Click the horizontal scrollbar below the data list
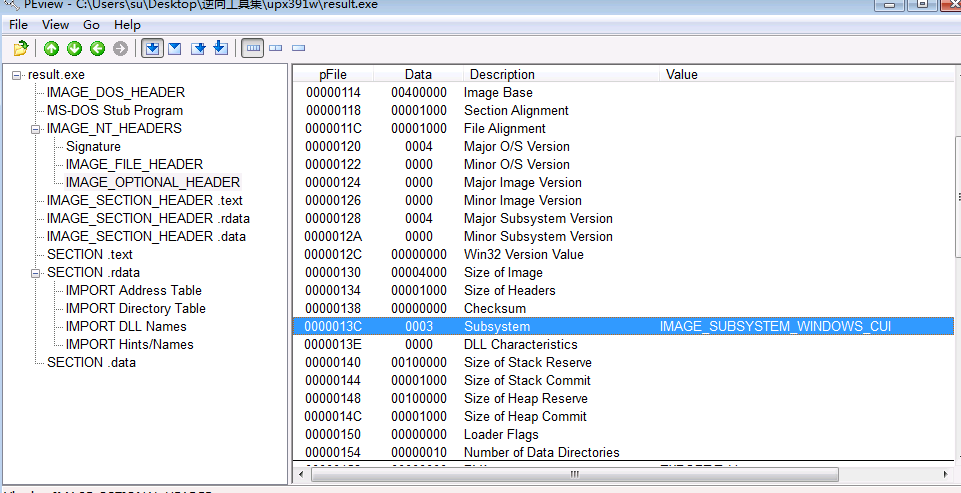The width and height of the screenshot is (961, 493). click(x=620, y=470)
